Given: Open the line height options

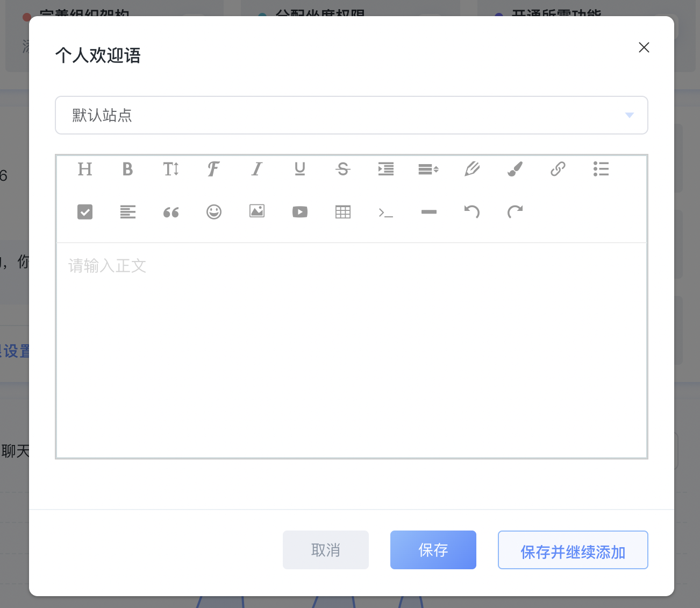Looking at the screenshot, I should [428, 169].
